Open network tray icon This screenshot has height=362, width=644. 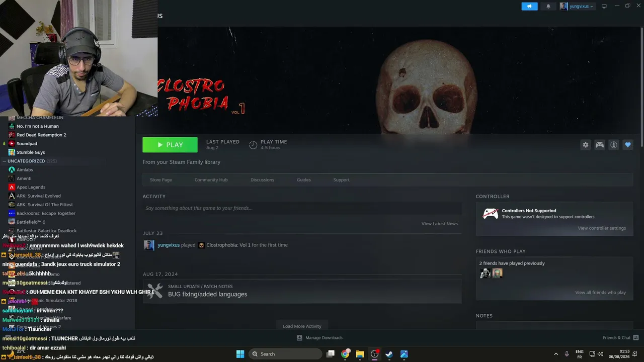tap(592, 354)
